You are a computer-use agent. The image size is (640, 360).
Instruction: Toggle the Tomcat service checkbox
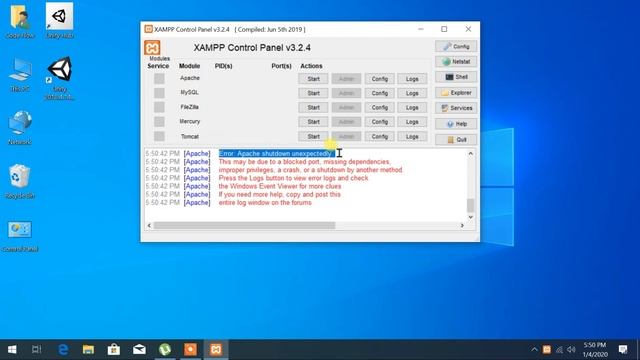(x=159, y=136)
